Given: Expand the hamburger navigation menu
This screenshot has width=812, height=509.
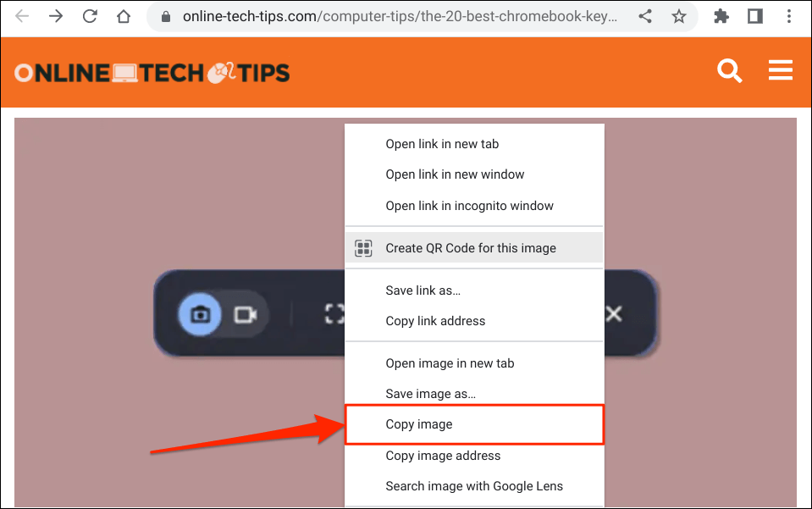Looking at the screenshot, I should point(781,70).
